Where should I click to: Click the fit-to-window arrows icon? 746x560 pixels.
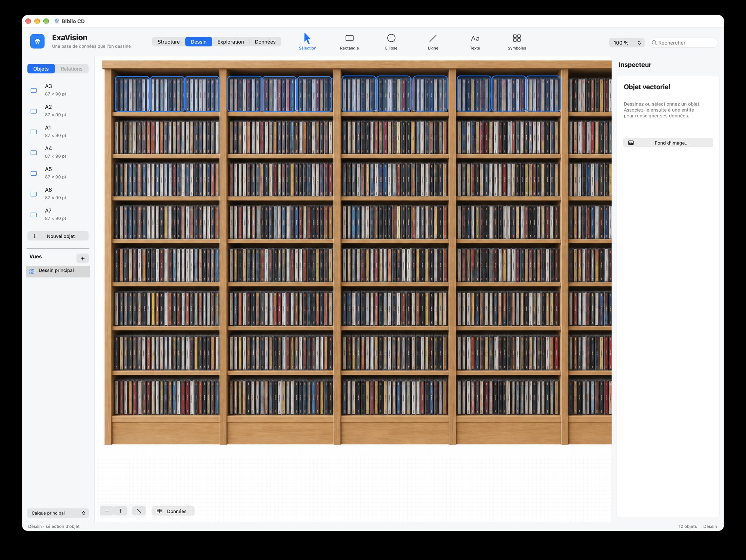[x=139, y=511]
